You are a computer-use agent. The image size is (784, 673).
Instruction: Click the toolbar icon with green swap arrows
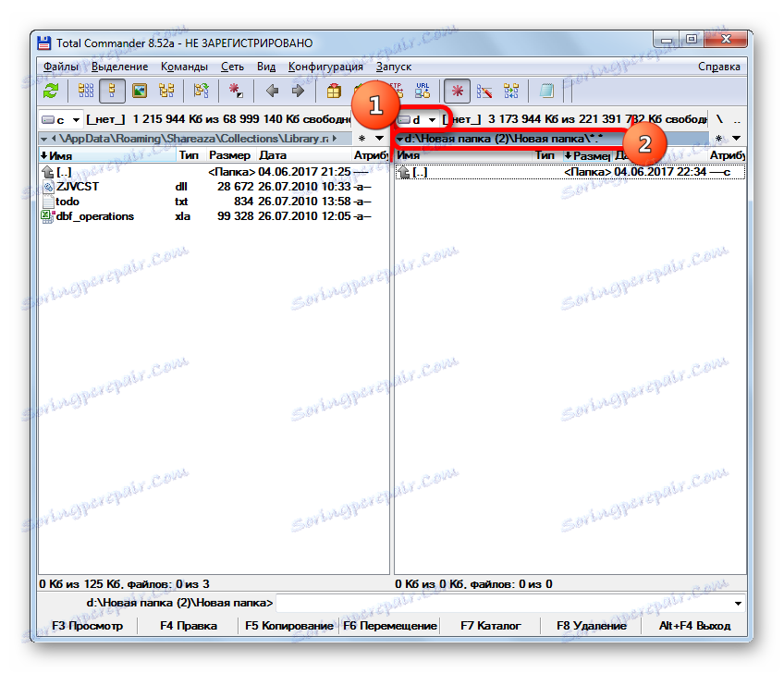[201, 91]
